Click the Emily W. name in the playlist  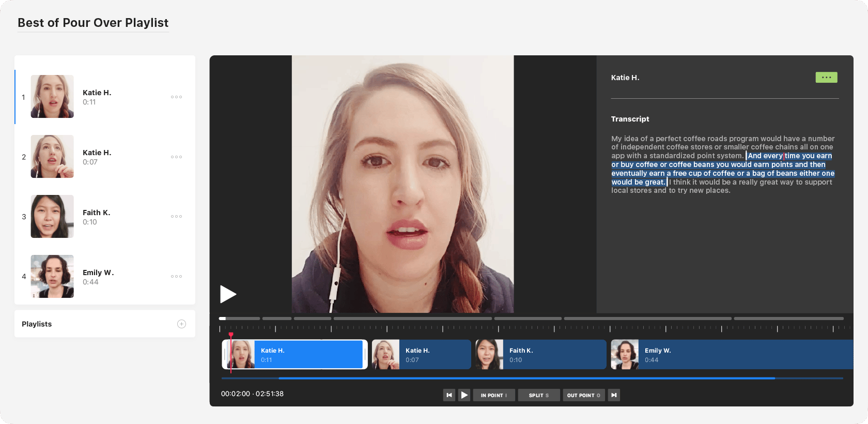(x=98, y=272)
